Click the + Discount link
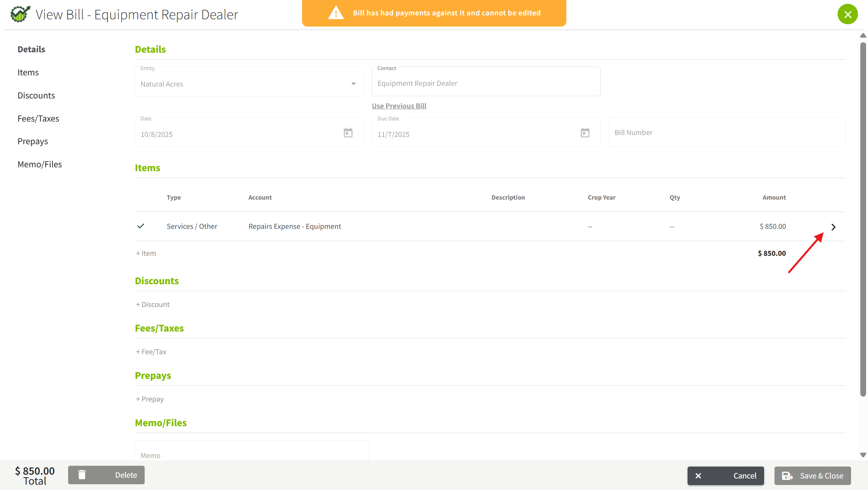This screenshot has width=868, height=490. tap(153, 304)
